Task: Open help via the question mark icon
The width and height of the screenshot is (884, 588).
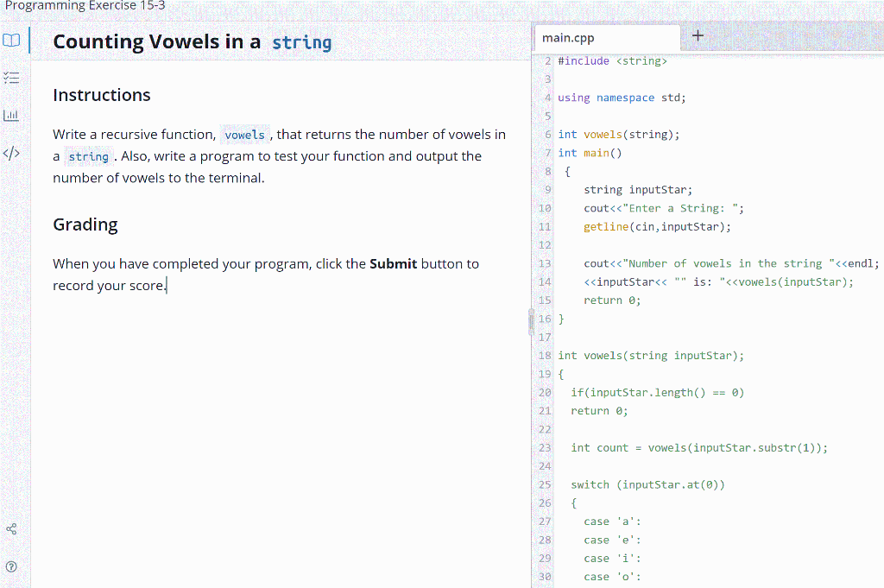Action: (11, 566)
